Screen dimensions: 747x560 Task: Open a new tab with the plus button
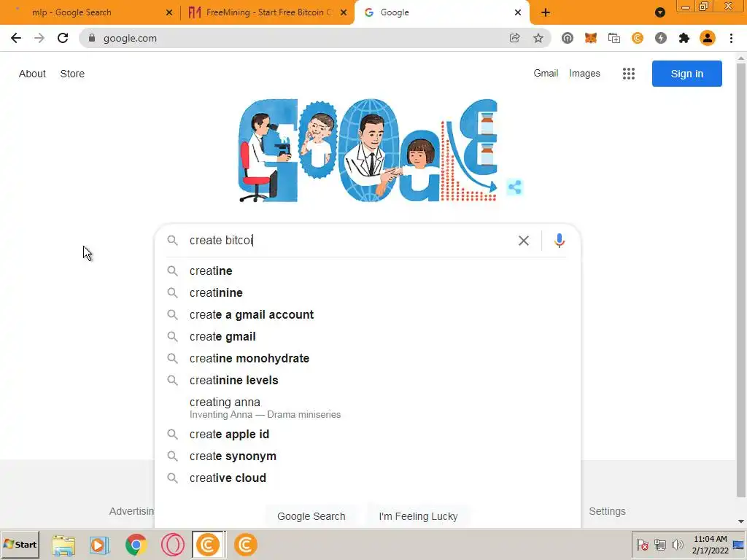pyautogui.click(x=546, y=12)
